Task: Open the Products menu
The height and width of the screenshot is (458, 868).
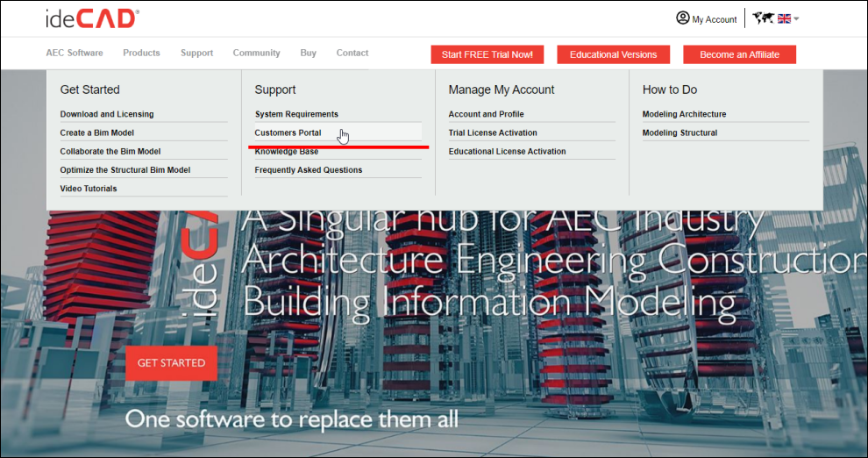Action: [141, 54]
